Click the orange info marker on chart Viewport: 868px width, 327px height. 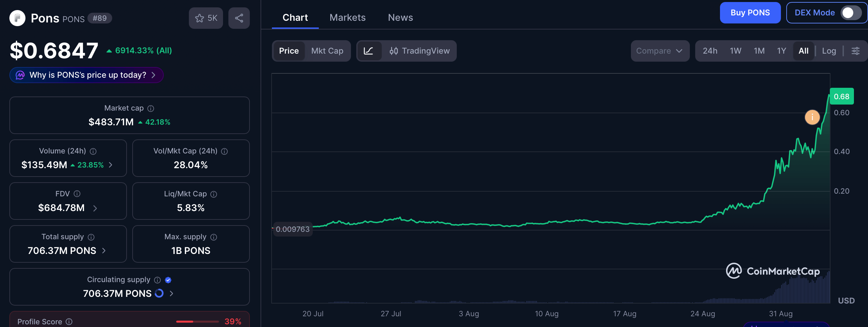pos(812,117)
